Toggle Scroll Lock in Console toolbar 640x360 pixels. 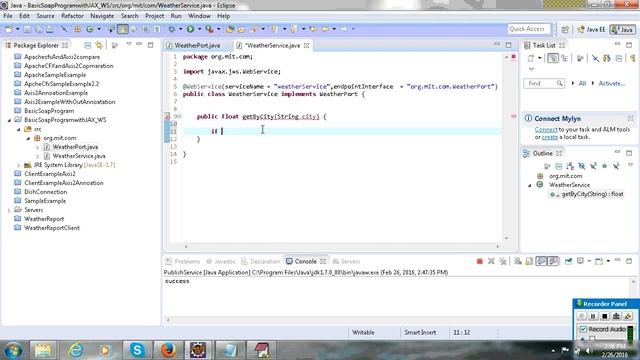click(x=529, y=261)
